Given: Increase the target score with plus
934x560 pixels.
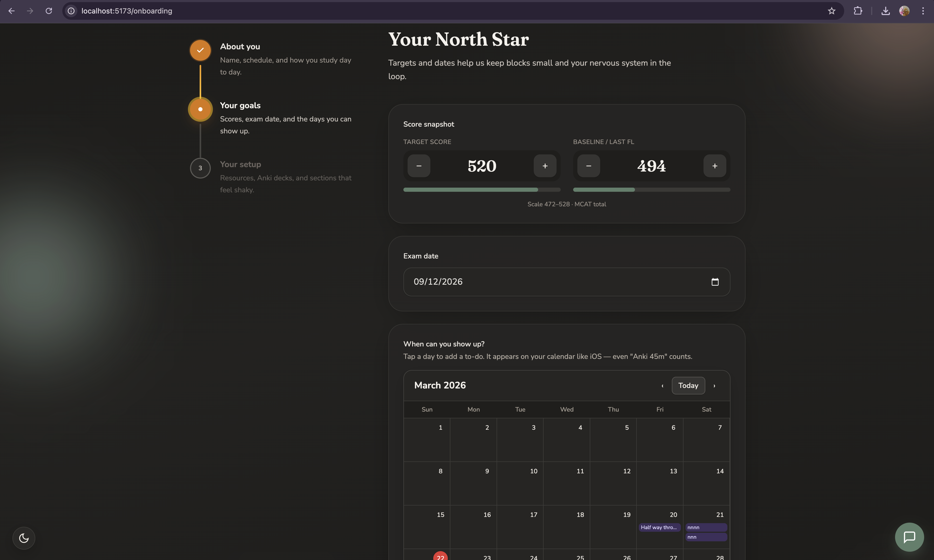Looking at the screenshot, I should click(545, 166).
